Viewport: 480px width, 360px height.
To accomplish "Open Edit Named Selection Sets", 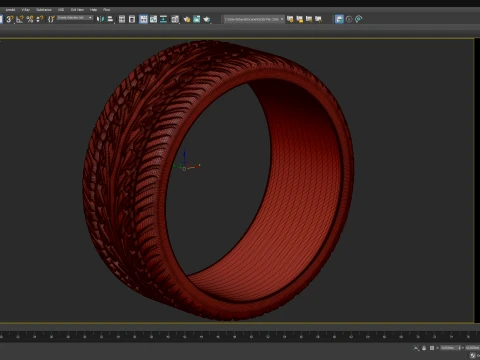I will pyautogui.click(x=51, y=19).
